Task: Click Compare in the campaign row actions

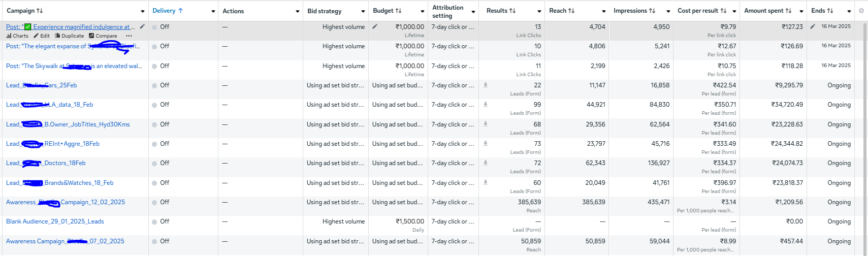Action: 103,36
